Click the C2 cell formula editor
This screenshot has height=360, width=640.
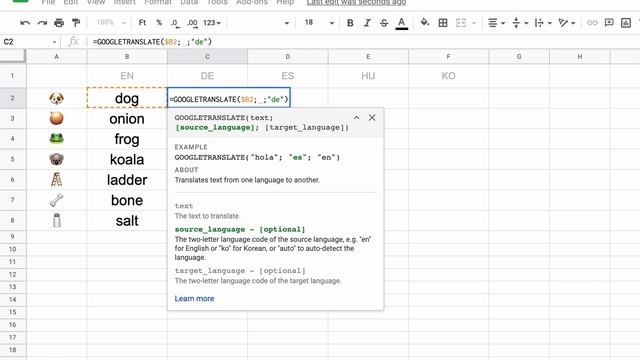point(229,99)
